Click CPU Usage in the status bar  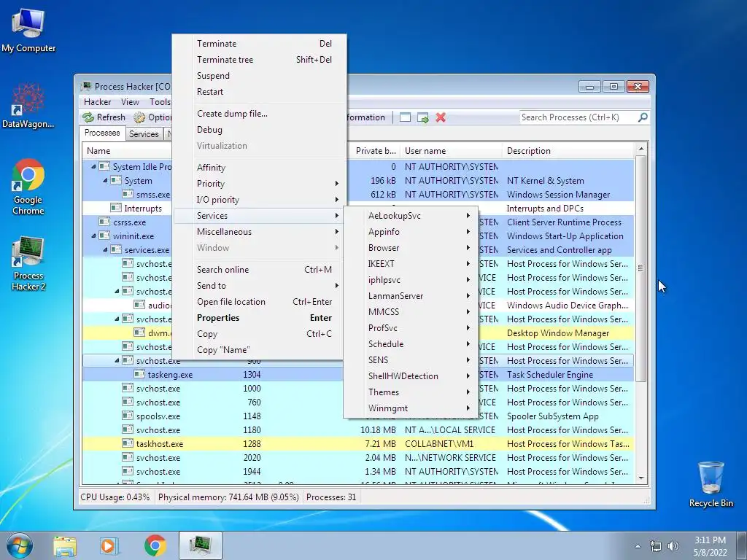115,497
